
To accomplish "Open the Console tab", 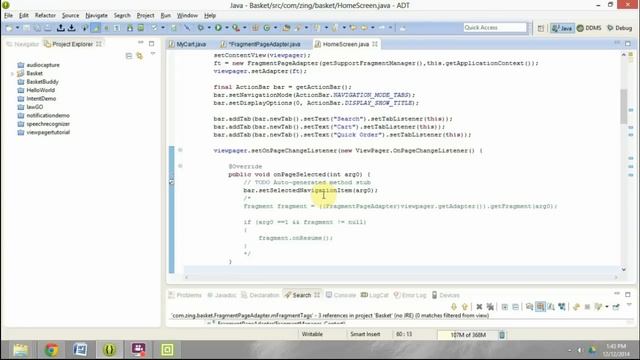I will 341,295.
